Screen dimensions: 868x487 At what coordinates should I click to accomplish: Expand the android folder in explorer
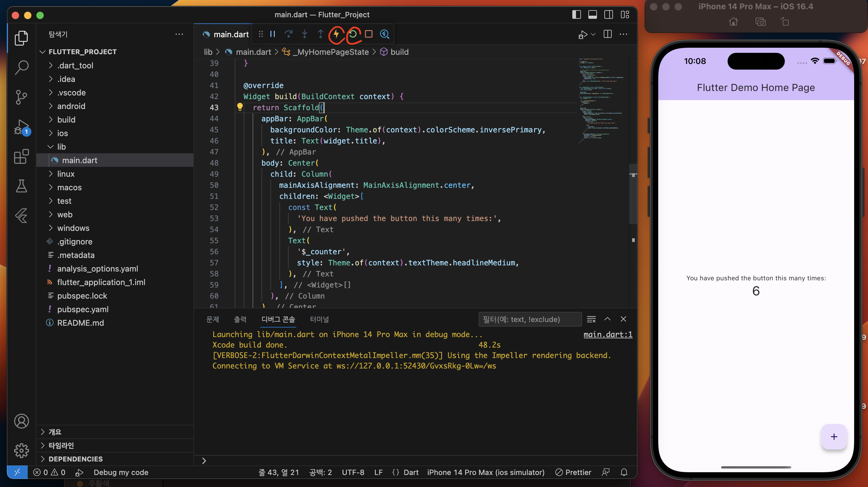tap(71, 106)
